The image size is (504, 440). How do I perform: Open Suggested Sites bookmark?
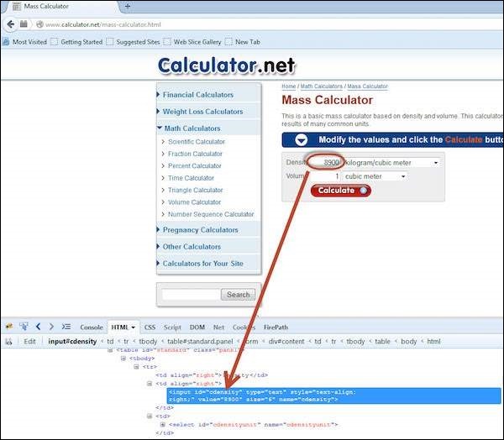point(138,42)
